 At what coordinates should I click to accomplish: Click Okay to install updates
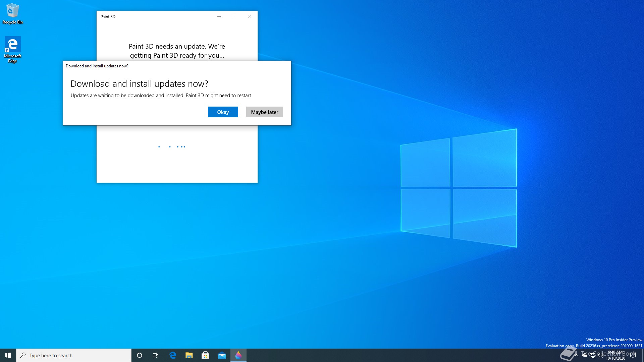point(223,112)
